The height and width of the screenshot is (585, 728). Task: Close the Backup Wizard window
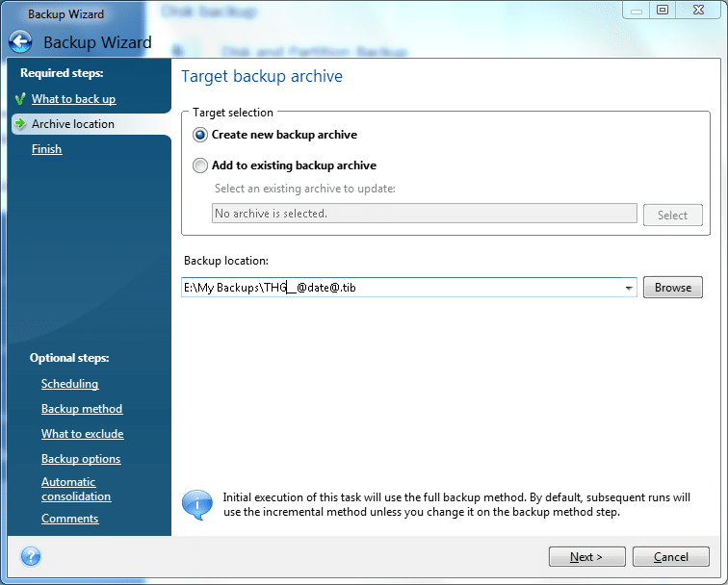tap(699, 10)
